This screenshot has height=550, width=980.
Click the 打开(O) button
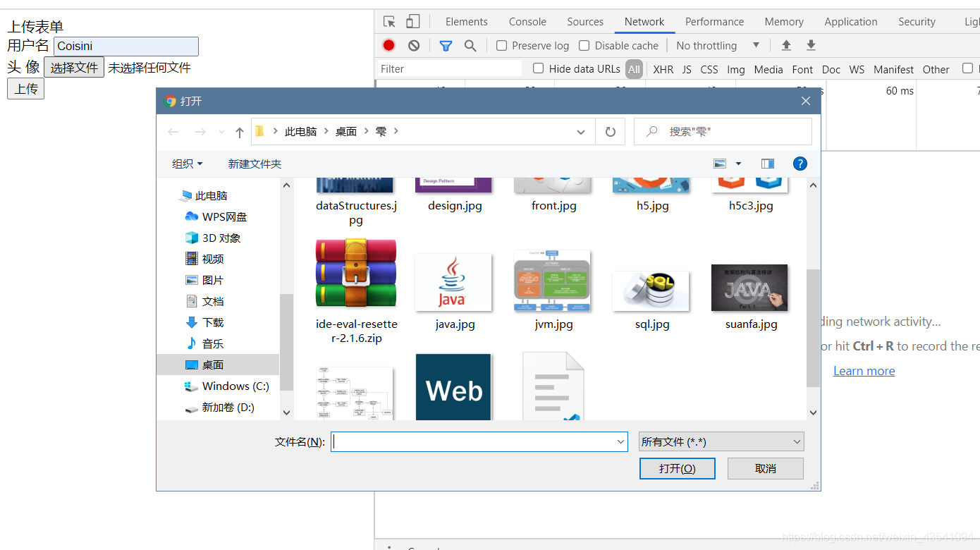click(678, 468)
